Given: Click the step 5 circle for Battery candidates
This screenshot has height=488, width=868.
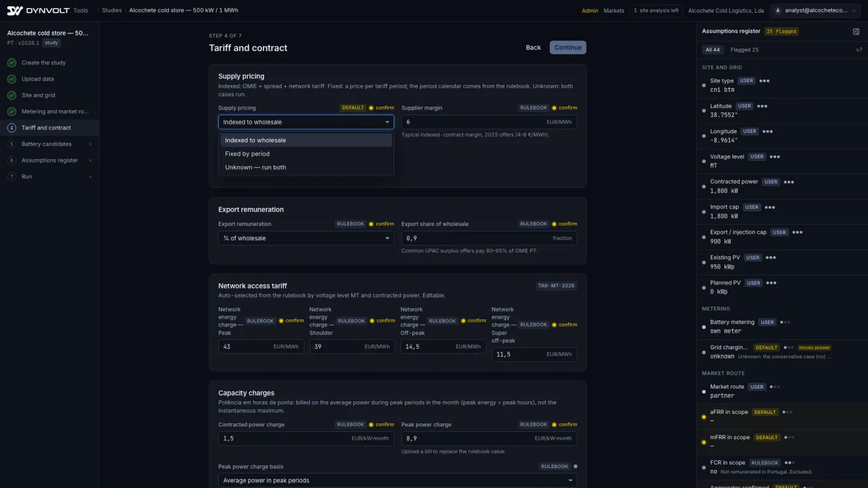Looking at the screenshot, I should tap(11, 144).
